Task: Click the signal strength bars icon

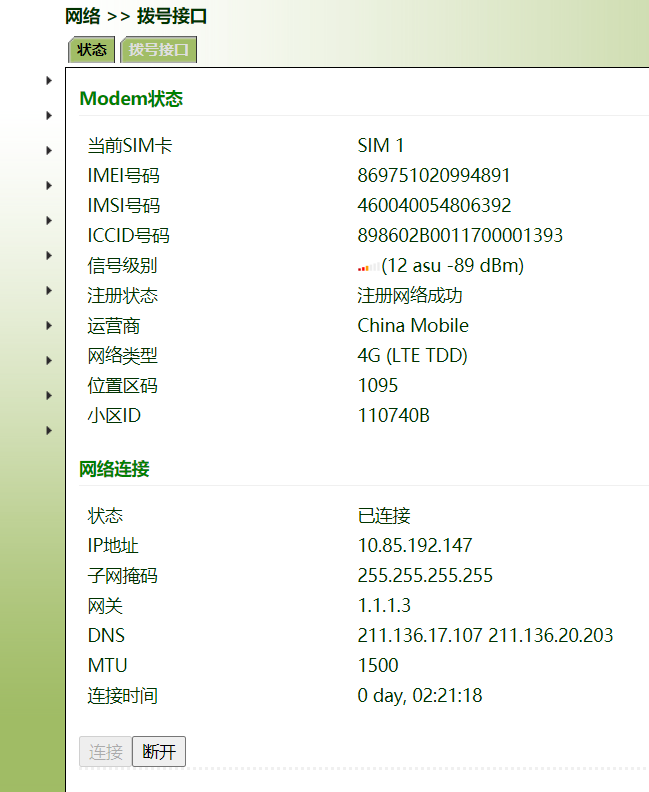Action: 368,267
